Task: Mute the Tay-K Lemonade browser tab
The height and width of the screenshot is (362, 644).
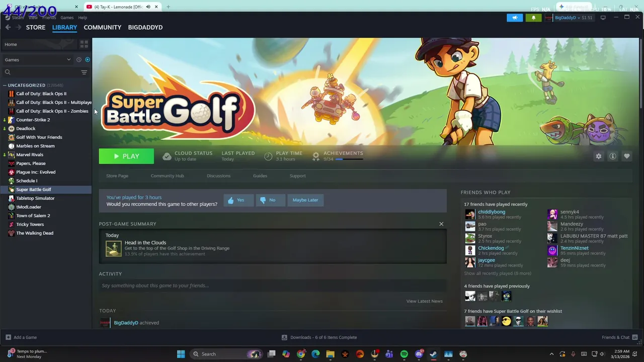Action: (x=148, y=7)
